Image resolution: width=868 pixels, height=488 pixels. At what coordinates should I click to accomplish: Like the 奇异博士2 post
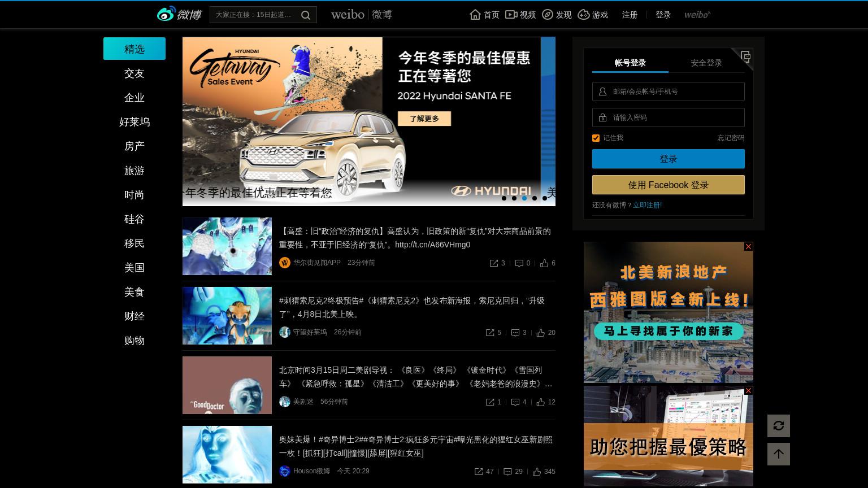click(537, 472)
